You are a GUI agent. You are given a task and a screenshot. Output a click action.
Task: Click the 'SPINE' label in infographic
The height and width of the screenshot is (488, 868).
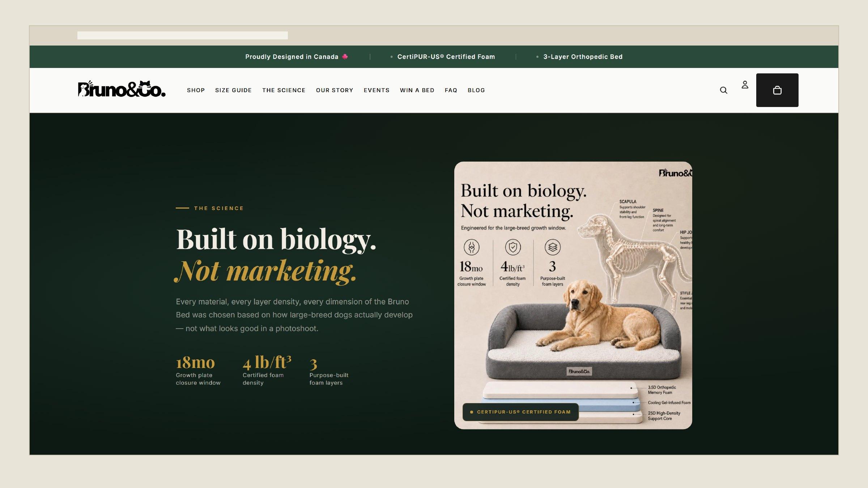pos(658,210)
